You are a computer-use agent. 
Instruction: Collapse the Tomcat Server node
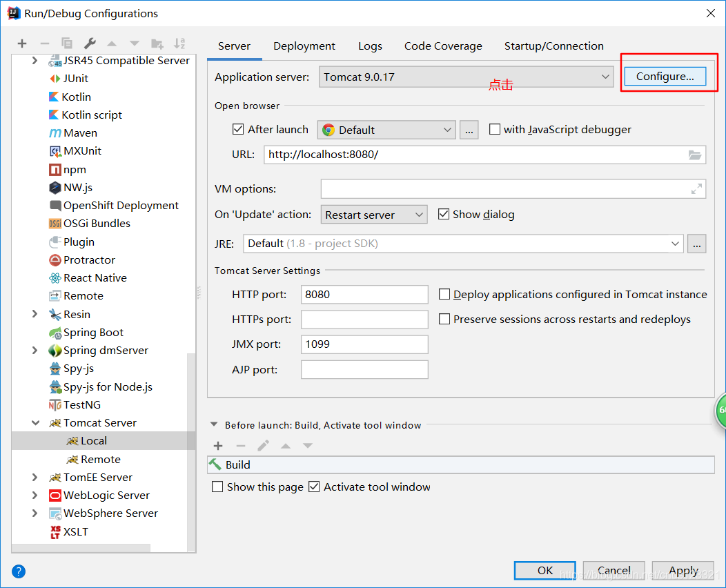coord(35,423)
